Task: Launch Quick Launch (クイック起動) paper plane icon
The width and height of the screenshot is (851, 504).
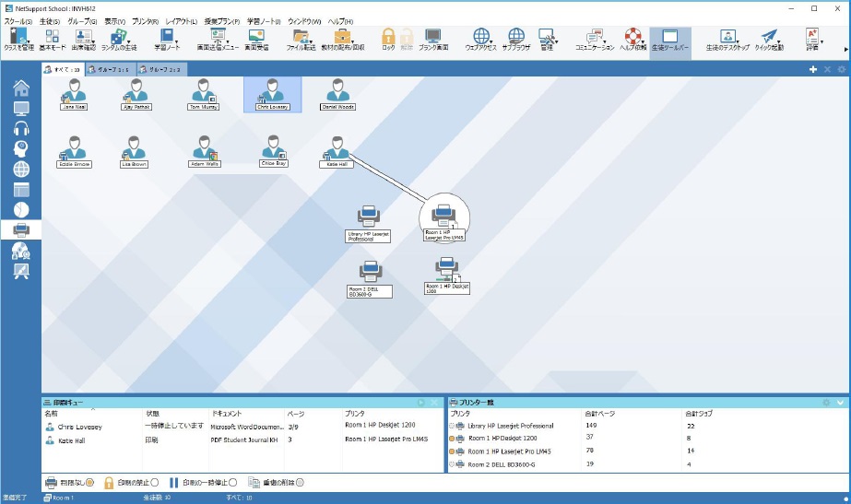Action: click(767, 38)
